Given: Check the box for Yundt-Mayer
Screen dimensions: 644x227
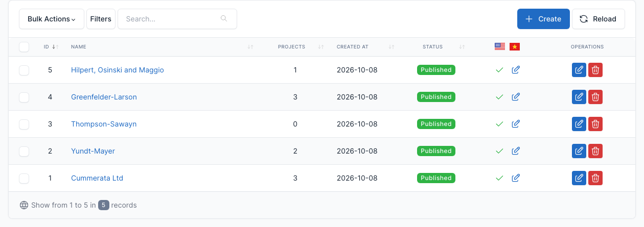Looking at the screenshot, I should [x=24, y=152].
